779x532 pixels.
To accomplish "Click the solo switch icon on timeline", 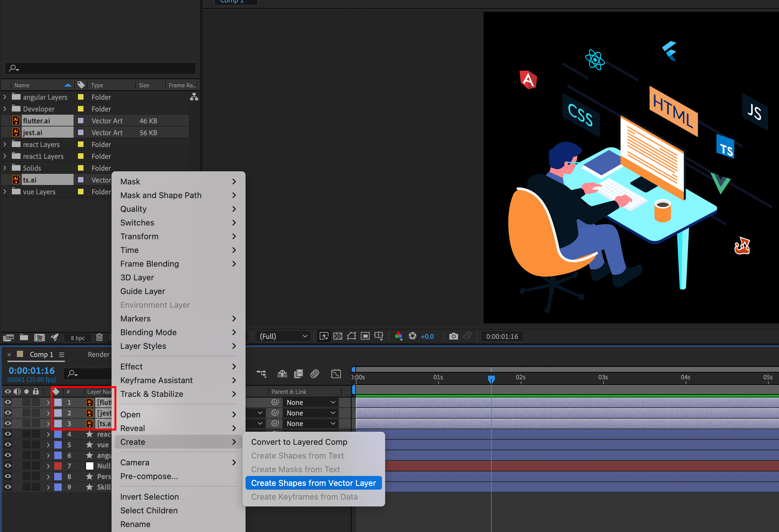I will (26, 391).
